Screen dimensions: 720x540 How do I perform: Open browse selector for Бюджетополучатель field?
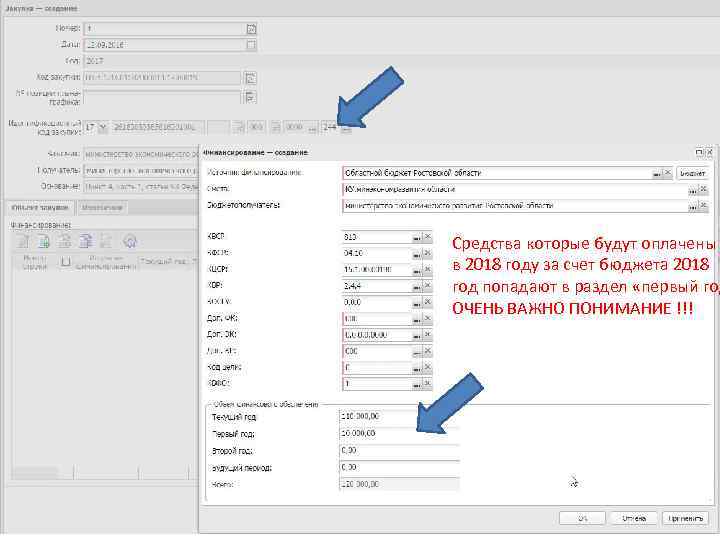(x=692, y=207)
